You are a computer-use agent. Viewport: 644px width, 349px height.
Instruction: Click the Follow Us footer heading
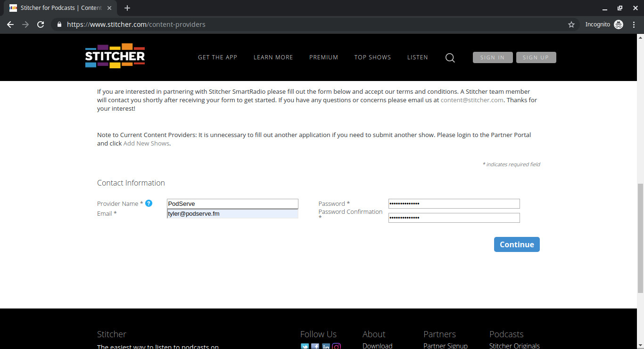[x=318, y=334]
